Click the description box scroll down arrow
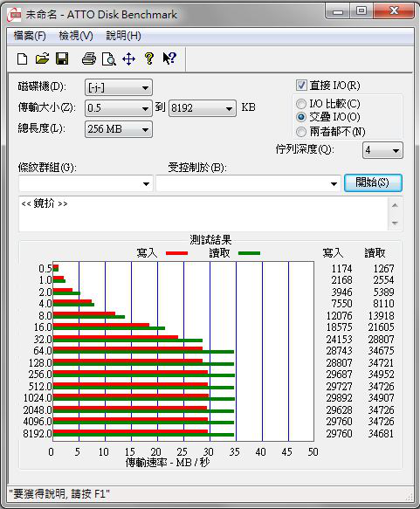The height and width of the screenshot is (509, 420). [395, 223]
